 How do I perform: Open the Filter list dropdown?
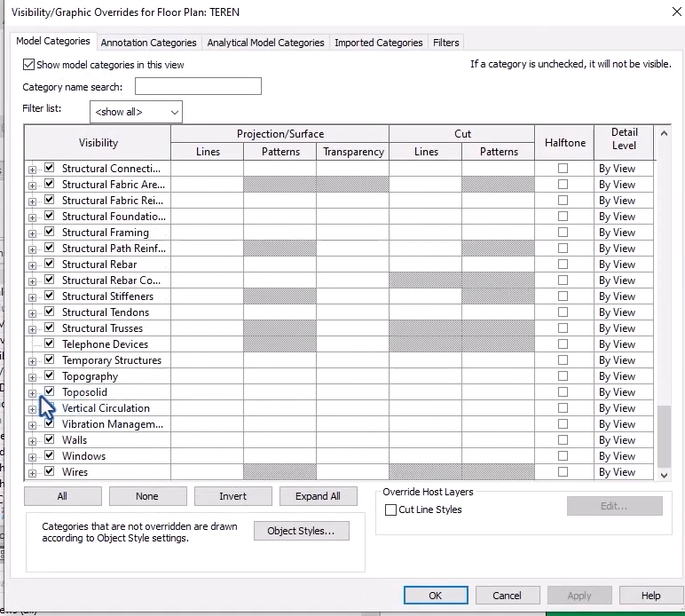pyautogui.click(x=136, y=112)
